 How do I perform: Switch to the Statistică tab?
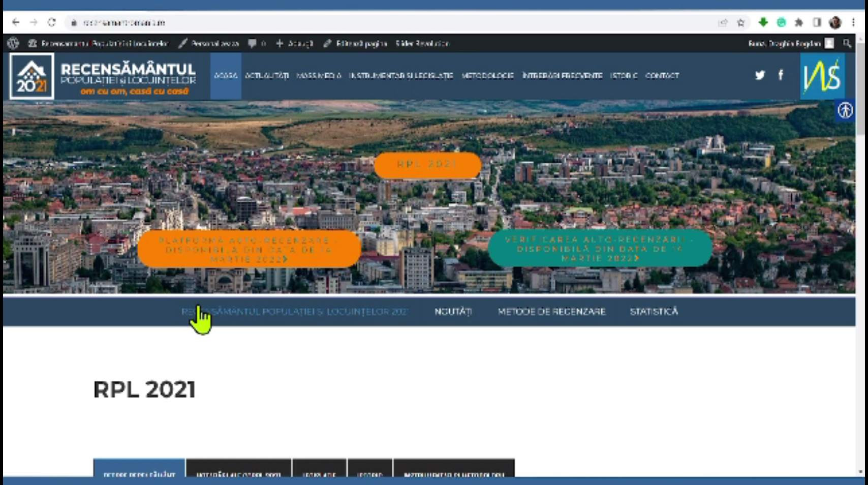click(x=654, y=311)
